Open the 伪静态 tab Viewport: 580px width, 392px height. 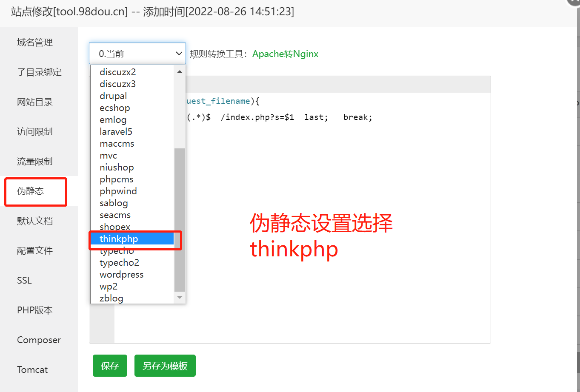31,191
